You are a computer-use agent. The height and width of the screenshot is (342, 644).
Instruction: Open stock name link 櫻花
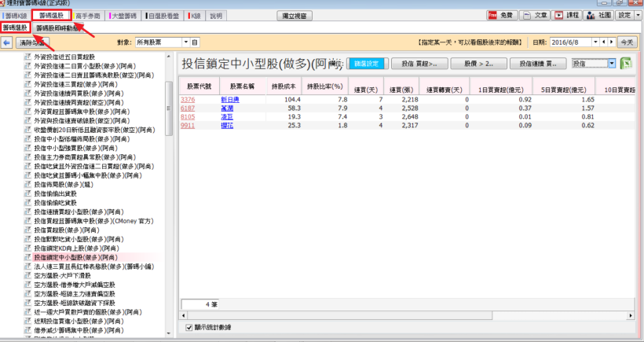click(227, 125)
